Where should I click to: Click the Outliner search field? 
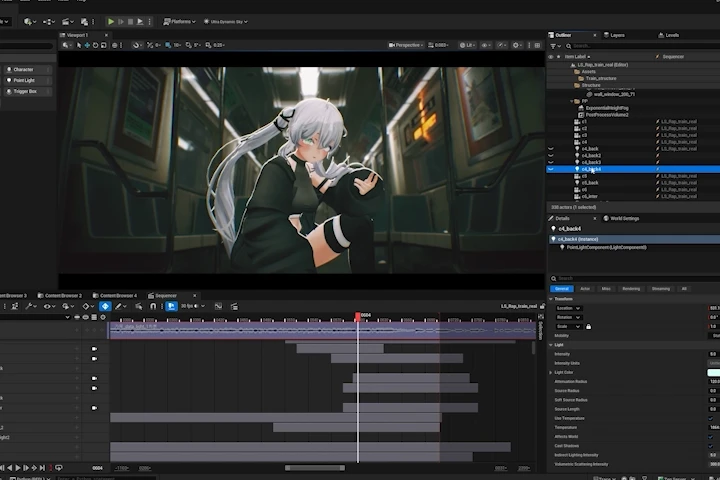(643, 46)
